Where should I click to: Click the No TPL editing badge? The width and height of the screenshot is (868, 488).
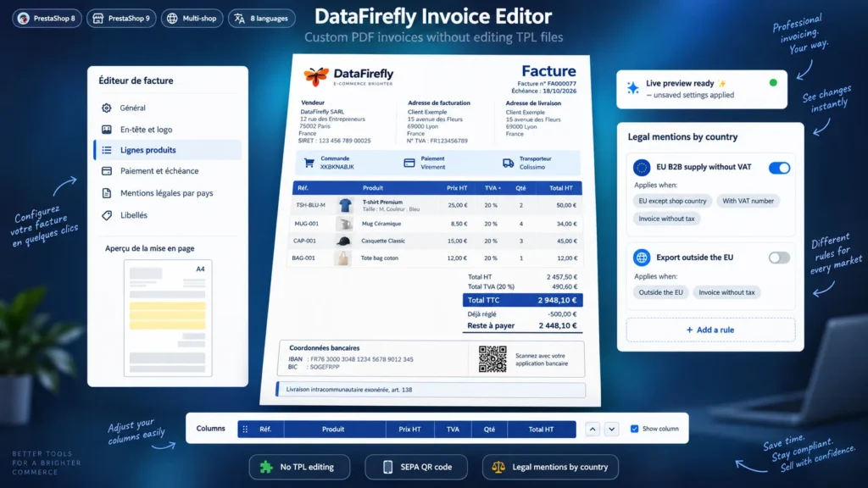(x=299, y=467)
